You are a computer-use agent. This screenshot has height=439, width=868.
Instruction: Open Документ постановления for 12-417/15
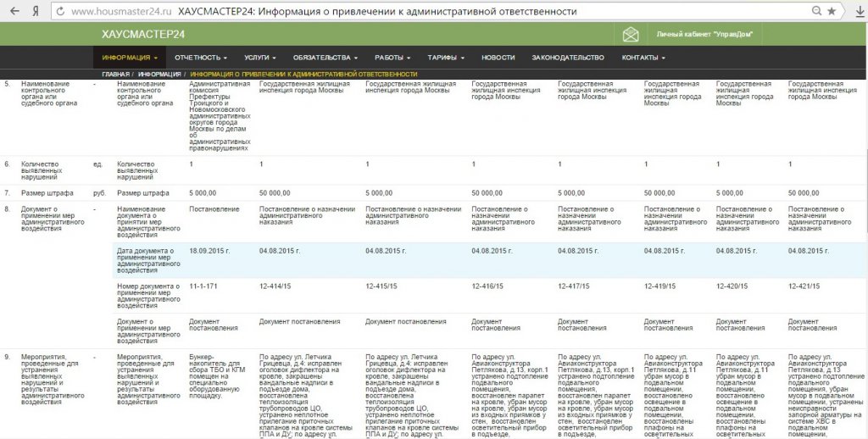coord(581,325)
